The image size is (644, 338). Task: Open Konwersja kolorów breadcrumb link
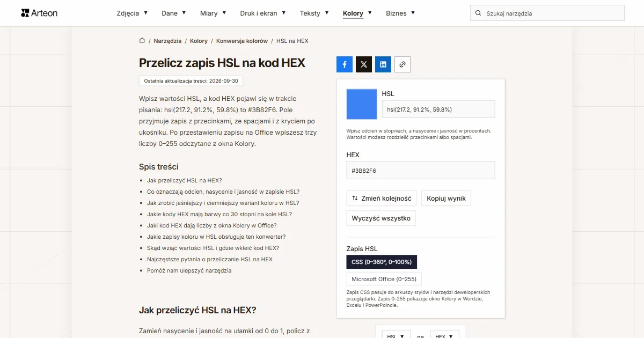(242, 41)
